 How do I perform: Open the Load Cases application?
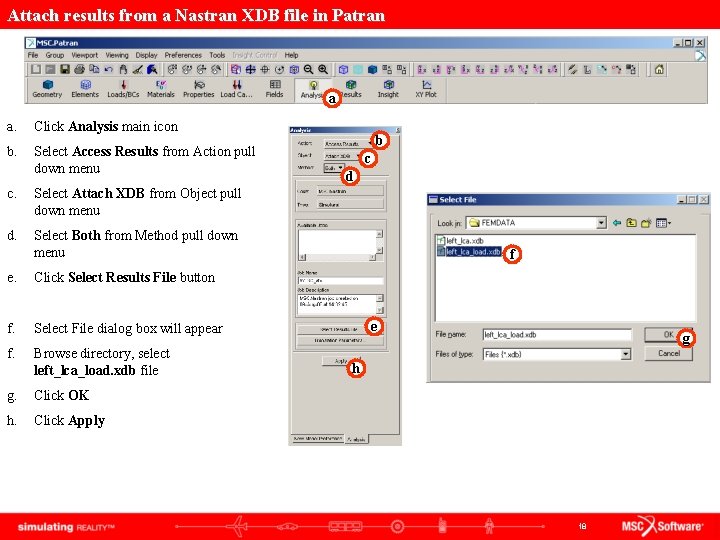coord(236,89)
